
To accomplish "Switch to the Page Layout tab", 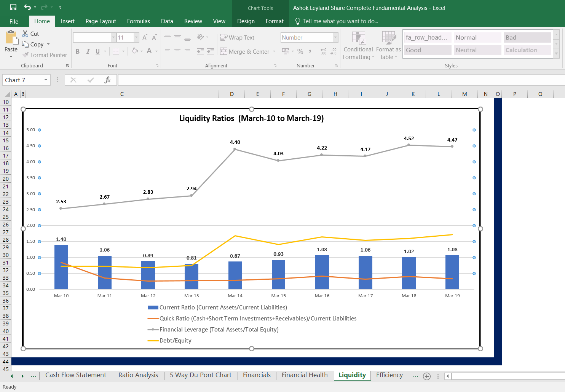I will [101, 21].
